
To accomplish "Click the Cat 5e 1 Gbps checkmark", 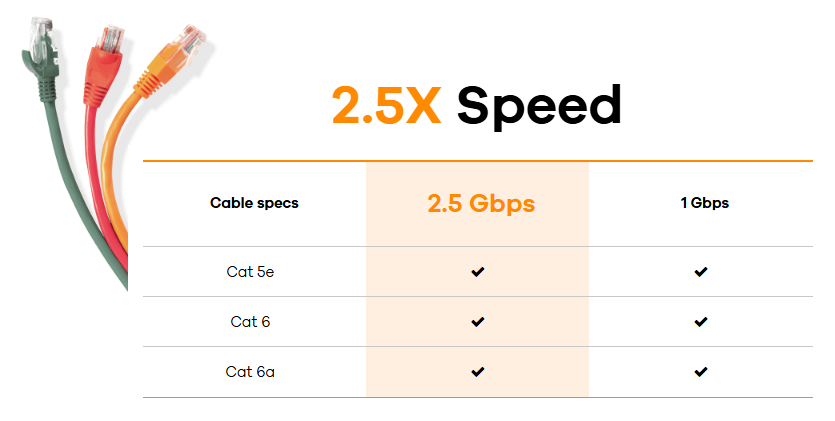I will (x=701, y=272).
